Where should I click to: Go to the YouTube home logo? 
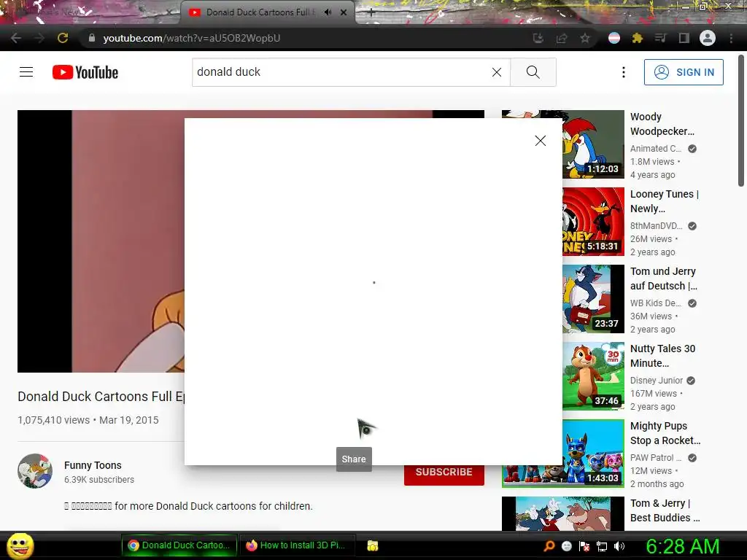pyautogui.click(x=85, y=72)
